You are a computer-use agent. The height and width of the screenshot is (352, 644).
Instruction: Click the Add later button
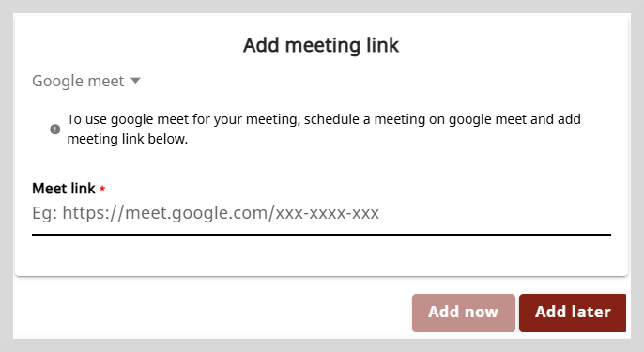[573, 313]
